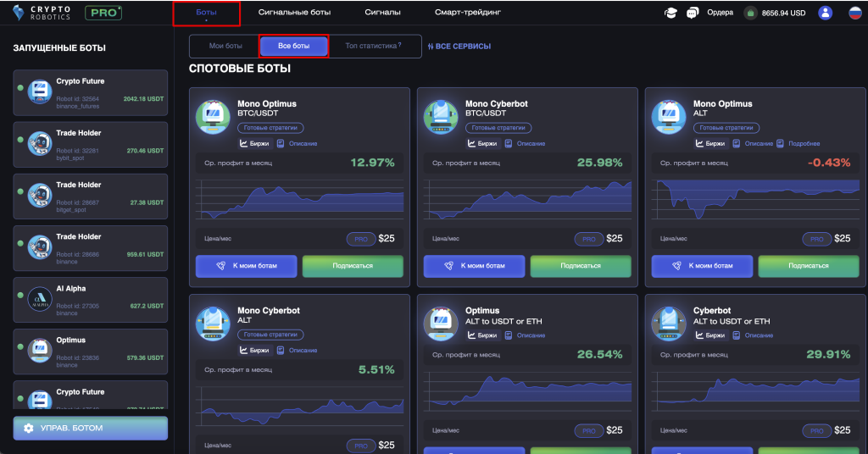Click PRO badge on Mono Cyberbot BTC/USDT price
The image size is (868, 454).
589,239
